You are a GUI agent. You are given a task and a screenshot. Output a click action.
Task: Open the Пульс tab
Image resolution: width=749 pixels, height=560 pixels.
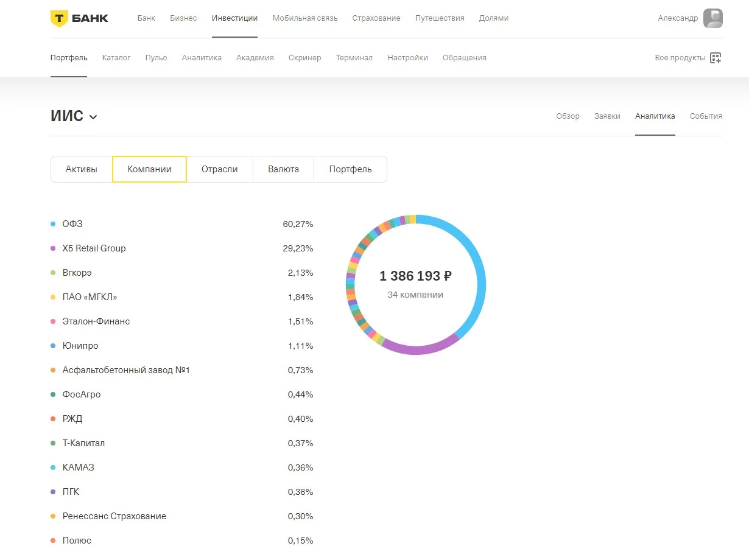(x=156, y=58)
